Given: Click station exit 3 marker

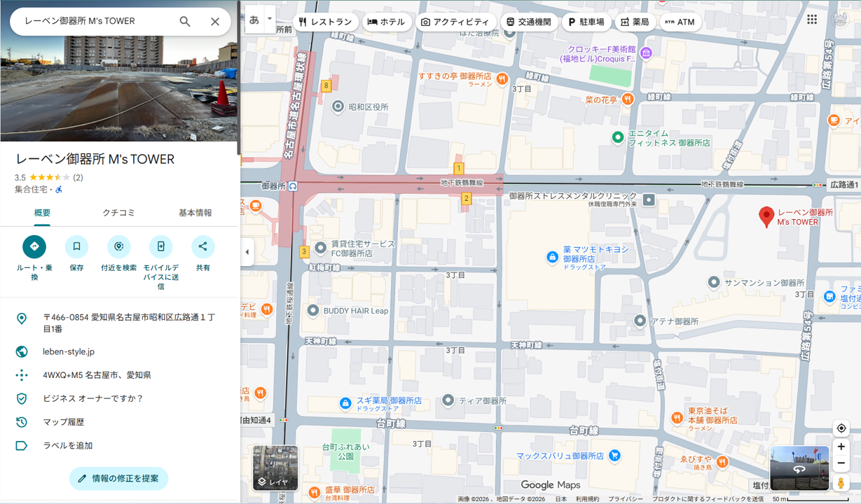Looking at the screenshot, I should point(304,251).
